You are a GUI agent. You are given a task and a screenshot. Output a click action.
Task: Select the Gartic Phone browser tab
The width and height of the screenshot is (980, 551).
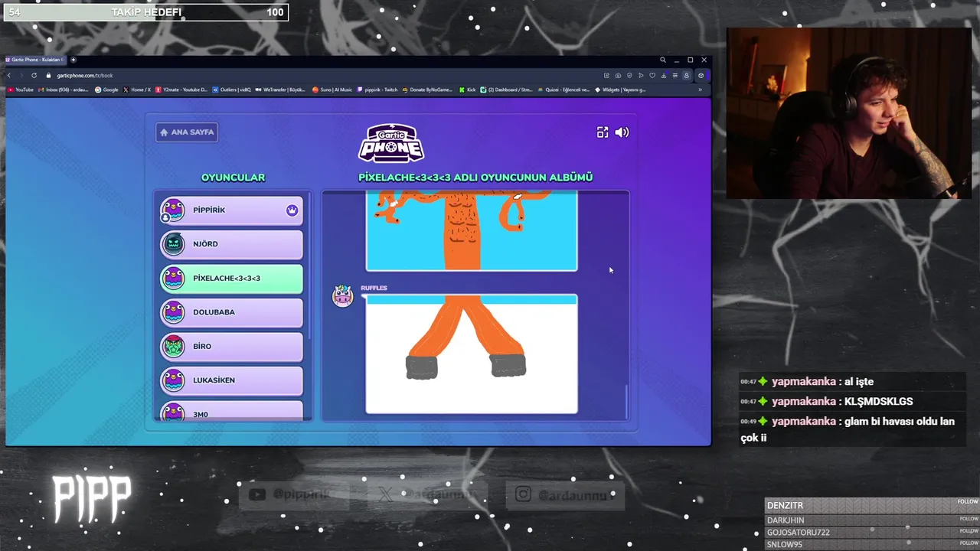click(35, 60)
